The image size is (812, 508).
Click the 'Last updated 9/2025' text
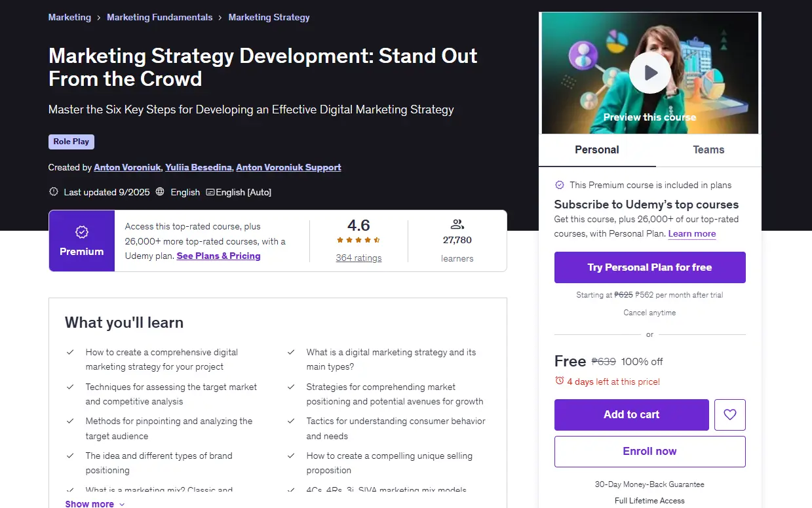click(107, 192)
